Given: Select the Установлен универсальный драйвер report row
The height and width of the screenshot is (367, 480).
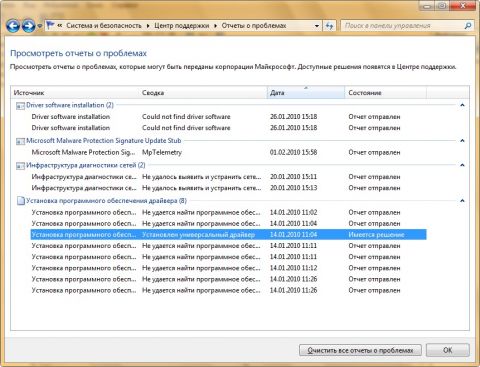Looking at the screenshot, I should (228, 235).
